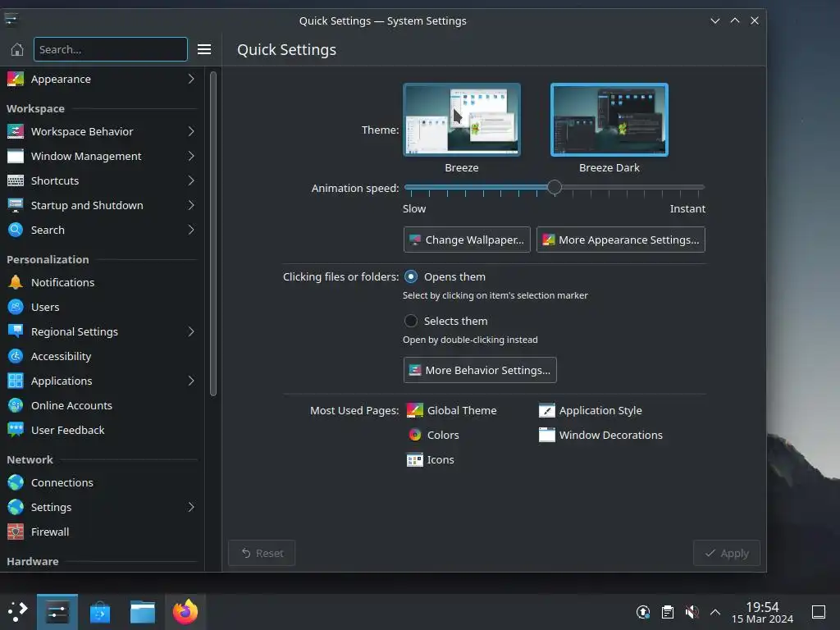The image size is (840, 630).
Task: Select 'Selects them' radio button
Action: (411, 321)
